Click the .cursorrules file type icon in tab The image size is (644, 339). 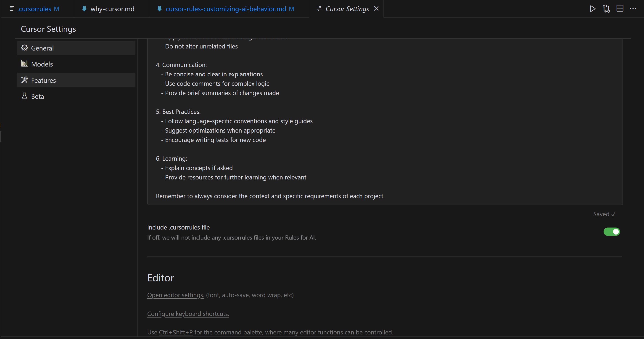pos(12,9)
